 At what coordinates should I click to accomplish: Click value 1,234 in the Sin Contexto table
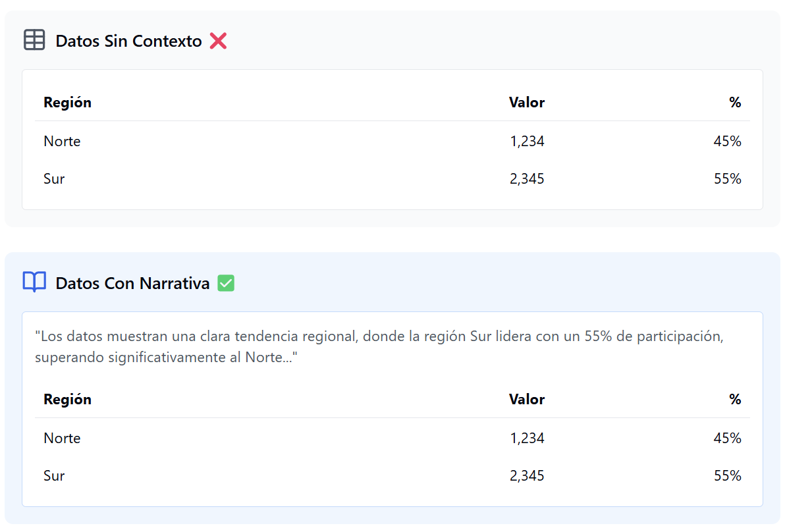pyautogui.click(x=527, y=141)
